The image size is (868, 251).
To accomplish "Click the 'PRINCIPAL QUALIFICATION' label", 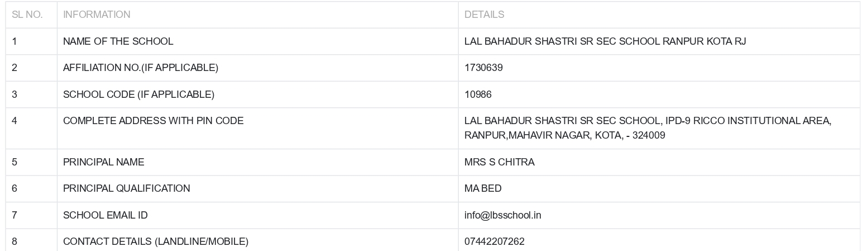I will tap(126, 188).
